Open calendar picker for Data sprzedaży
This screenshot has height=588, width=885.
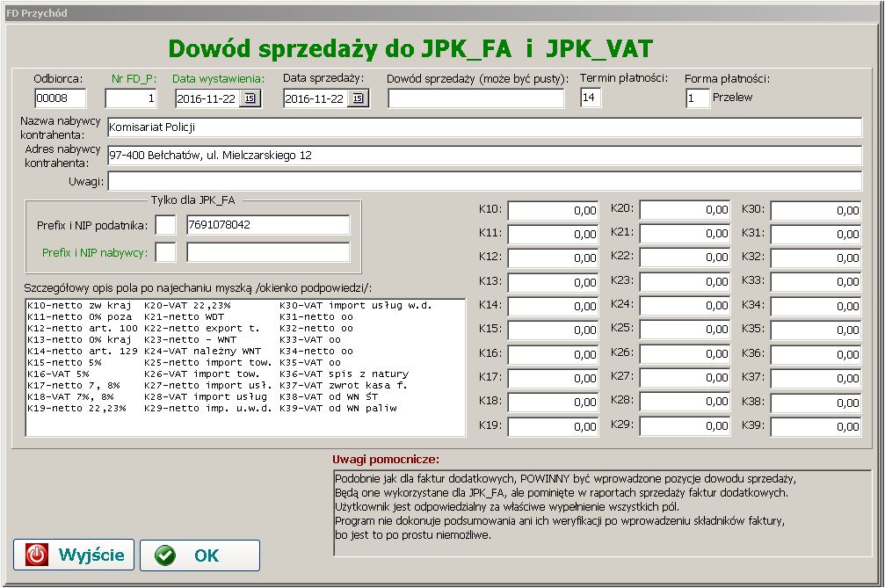click(x=357, y=99)
